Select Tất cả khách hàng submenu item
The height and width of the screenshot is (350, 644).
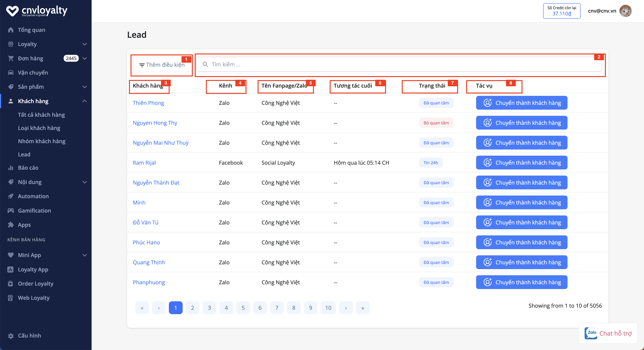coord(41,115)
